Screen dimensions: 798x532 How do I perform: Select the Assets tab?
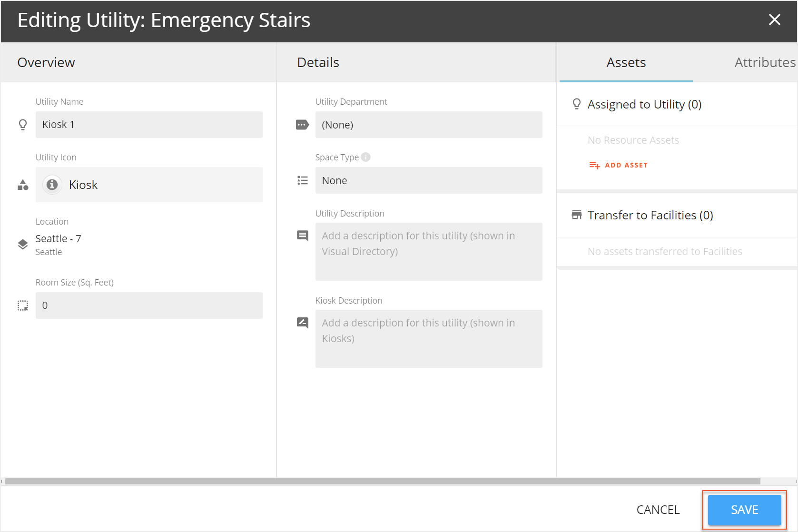click(626, 62)
